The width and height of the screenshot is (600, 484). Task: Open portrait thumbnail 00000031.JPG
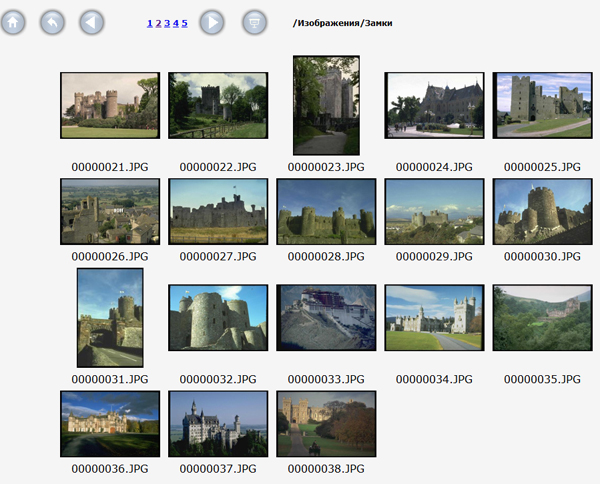point(110,317)
